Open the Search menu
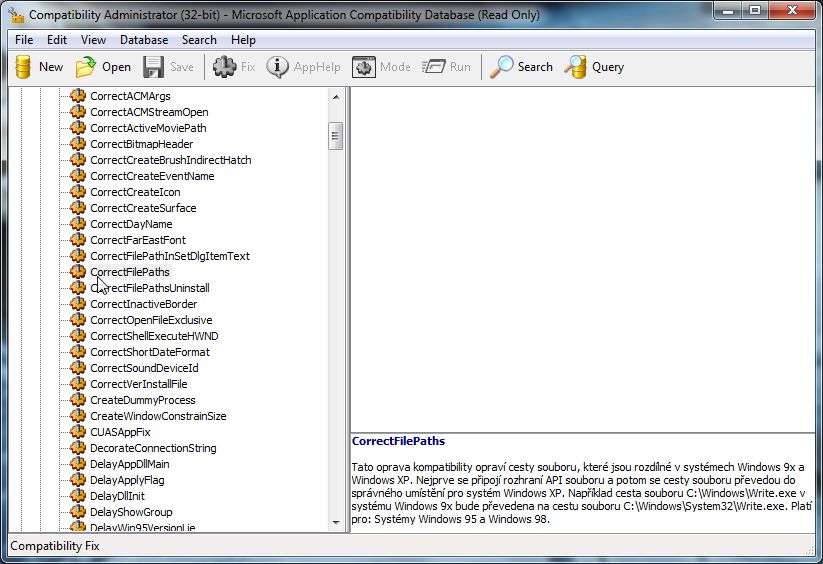Image resolution: width=823 pixels, height=564 pixels. click(199, 40)
